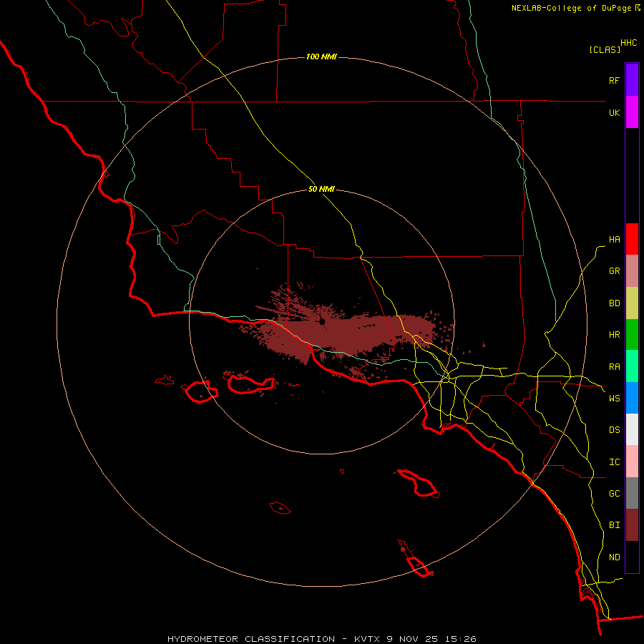Click the UK magenta legend swatch
The height and width of the screenshot is (644, 644).
632,112
